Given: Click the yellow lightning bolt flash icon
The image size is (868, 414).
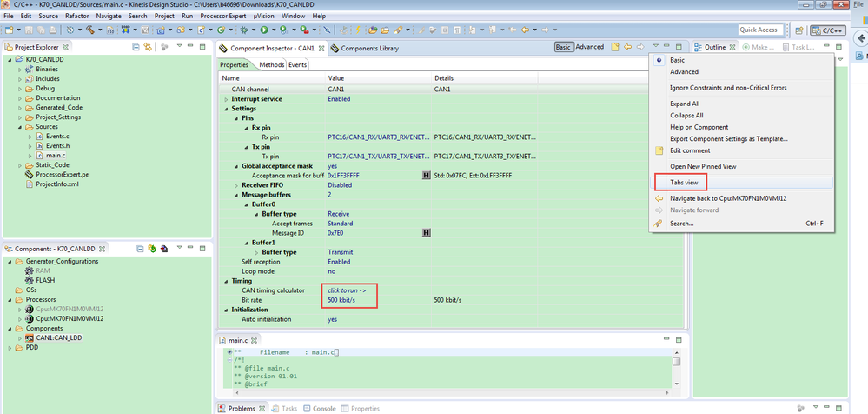Looking at the screenshot, I should click(x=358, y=30).
